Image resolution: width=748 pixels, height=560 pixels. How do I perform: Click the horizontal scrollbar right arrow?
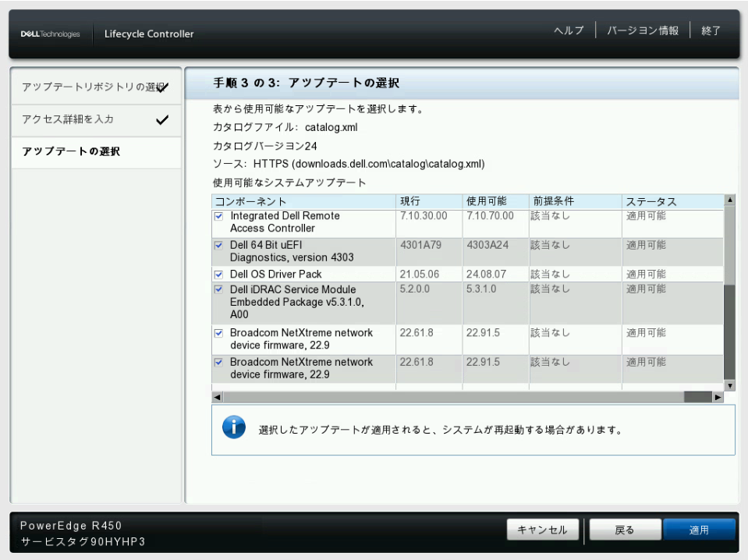(x=718, y=397)
